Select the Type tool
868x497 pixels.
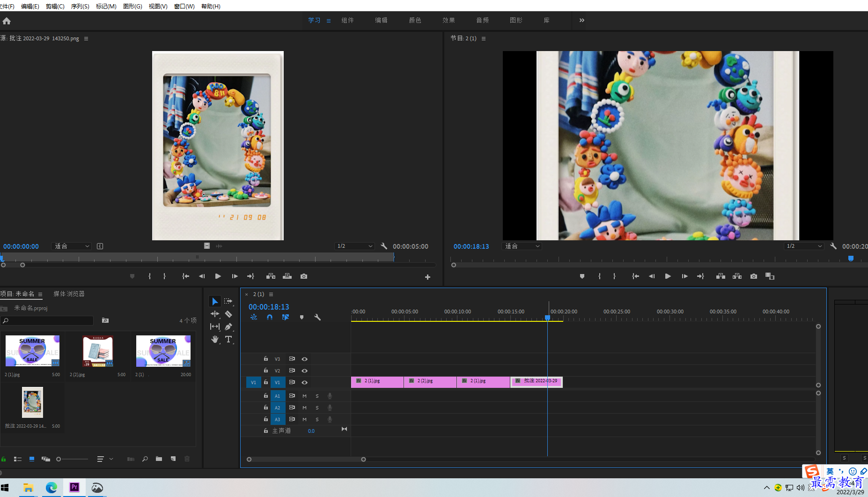coord(228,339)
